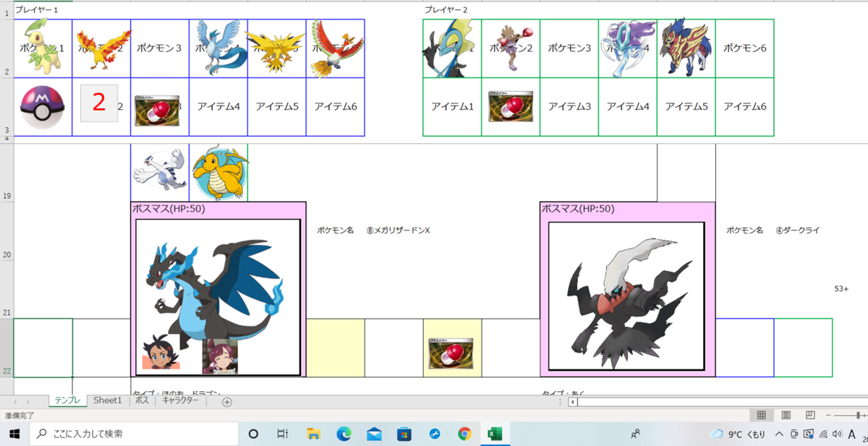This screenshot has height=446, width=868.
Task: Select the Zacian image in Player 2 row
Action: [x=685, y=48]
